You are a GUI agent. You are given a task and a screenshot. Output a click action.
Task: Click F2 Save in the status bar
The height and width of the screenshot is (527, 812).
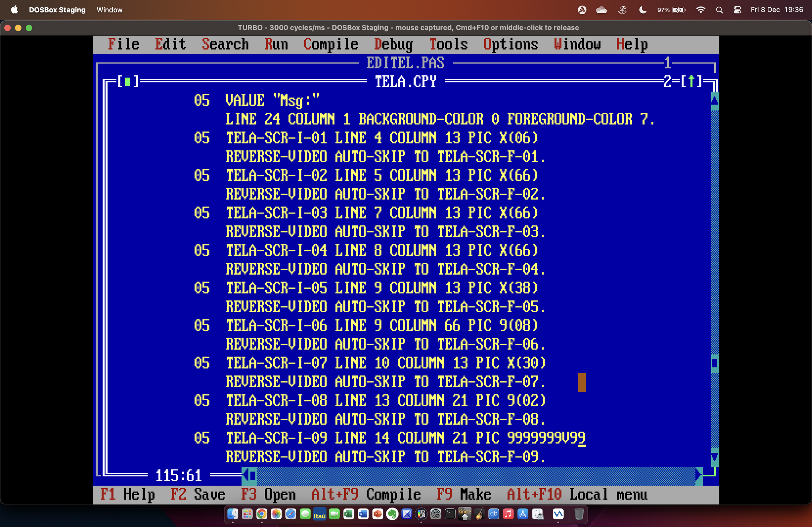[198, 495]
